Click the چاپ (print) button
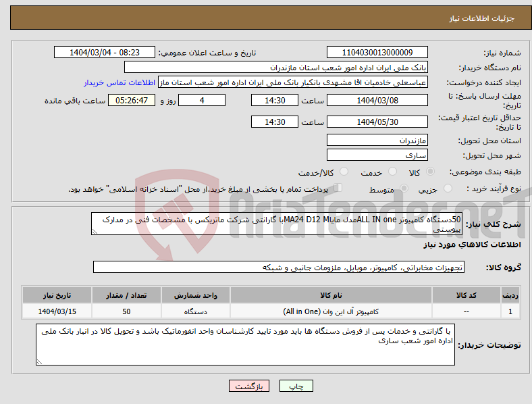 tap(296, 386)
